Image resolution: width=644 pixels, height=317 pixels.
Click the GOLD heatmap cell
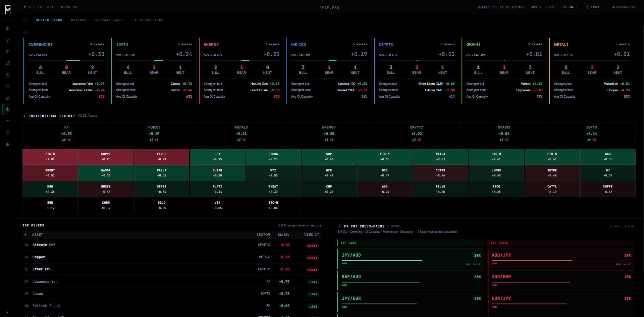coord(162,205)
